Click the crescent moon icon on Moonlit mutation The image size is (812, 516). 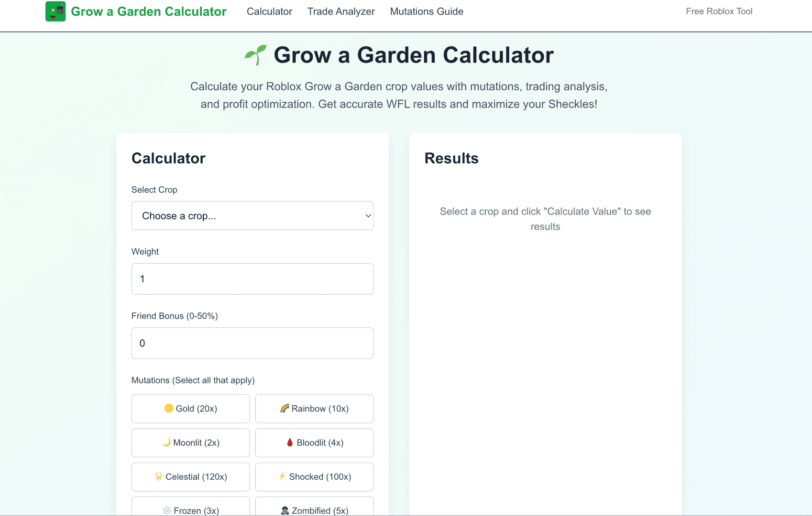(x=167, y=442)
